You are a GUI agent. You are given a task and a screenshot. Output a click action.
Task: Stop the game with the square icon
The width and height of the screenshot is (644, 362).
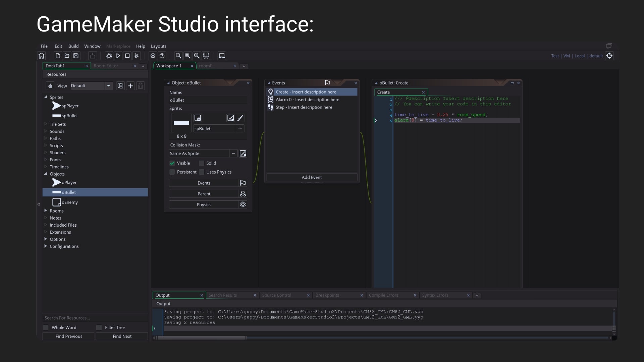[x=127, y=56]
